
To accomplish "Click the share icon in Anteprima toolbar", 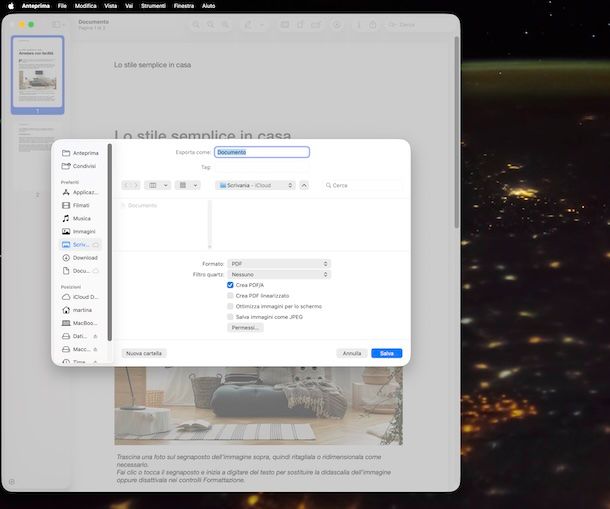I will click(x=373, y=25).
